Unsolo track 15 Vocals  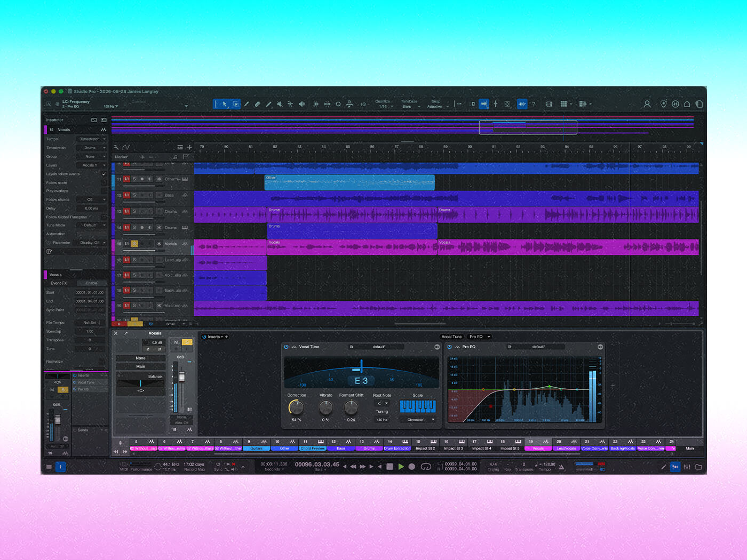(134, 244)
